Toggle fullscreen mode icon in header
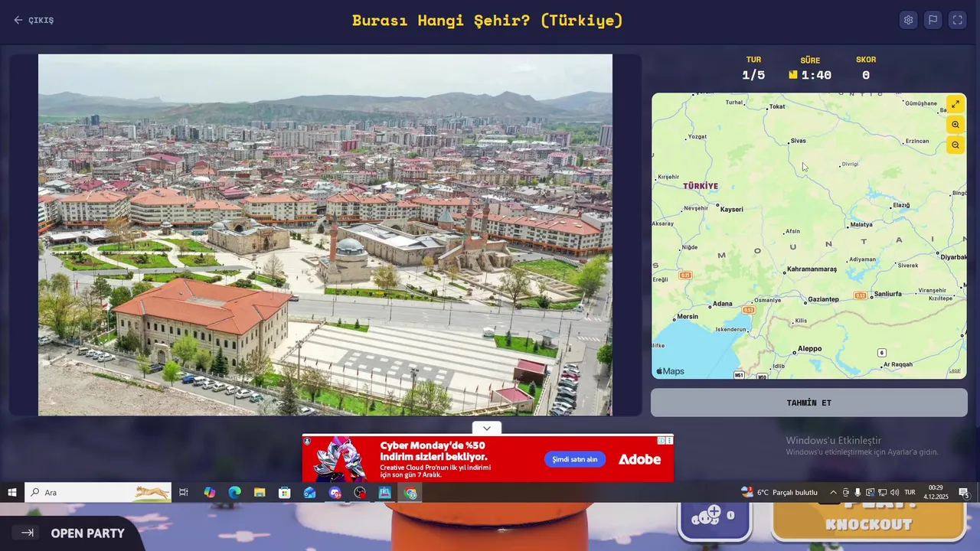Viewport: 980px width, 551px height. [x=957, y=20]
